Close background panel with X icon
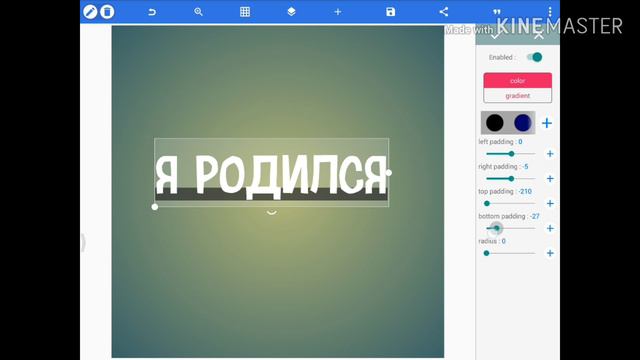 tap(539, 36)
